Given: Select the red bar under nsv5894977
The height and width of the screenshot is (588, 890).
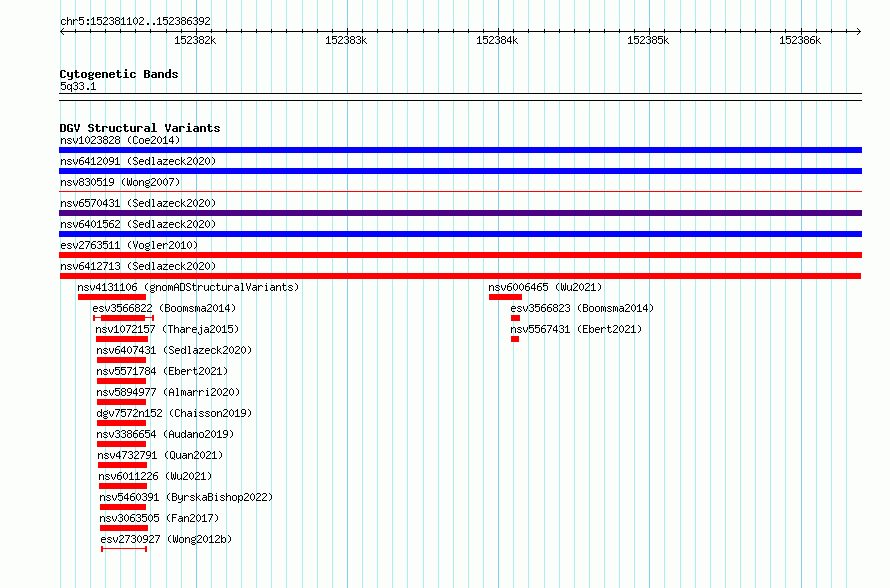Looking at the screenshot, I should pos(121,402).
